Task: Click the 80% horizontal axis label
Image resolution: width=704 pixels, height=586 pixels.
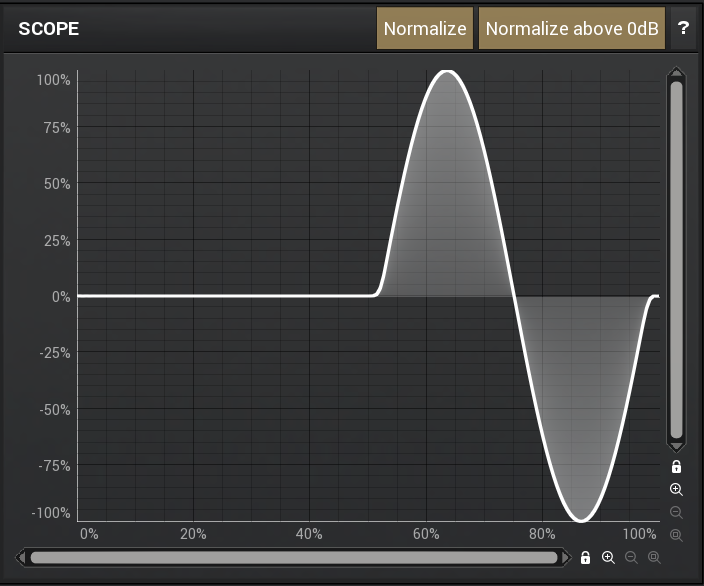Action: [x=542, y=534]
